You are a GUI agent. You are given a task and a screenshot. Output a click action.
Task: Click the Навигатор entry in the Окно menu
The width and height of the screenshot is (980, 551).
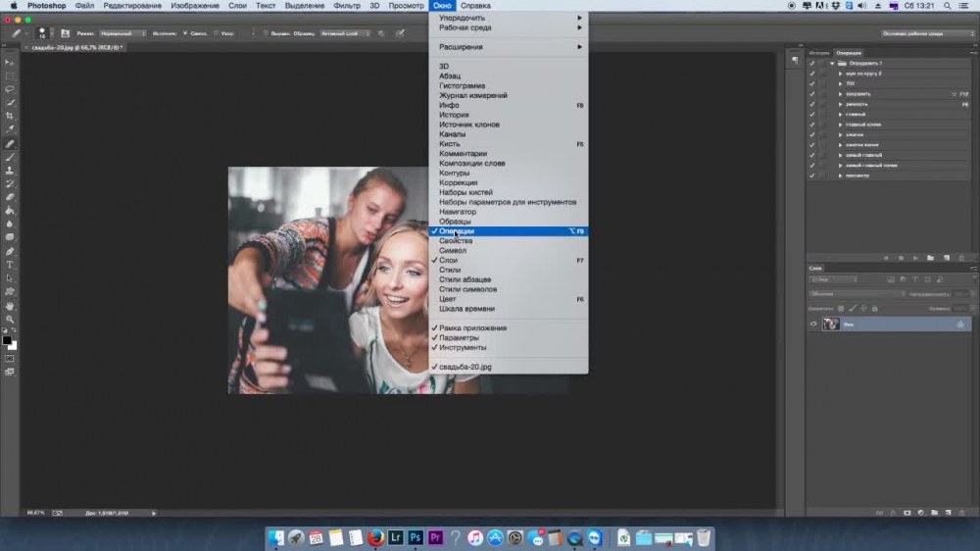[x=458, y=212]
